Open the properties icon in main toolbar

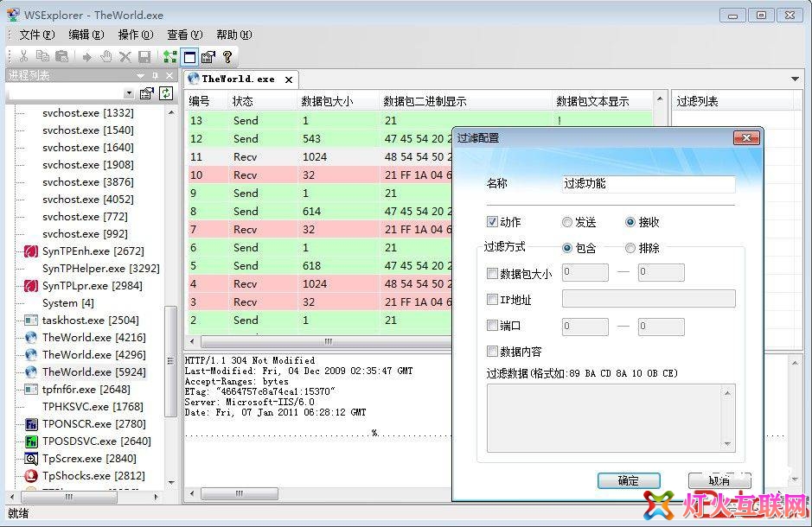point(208,56)
